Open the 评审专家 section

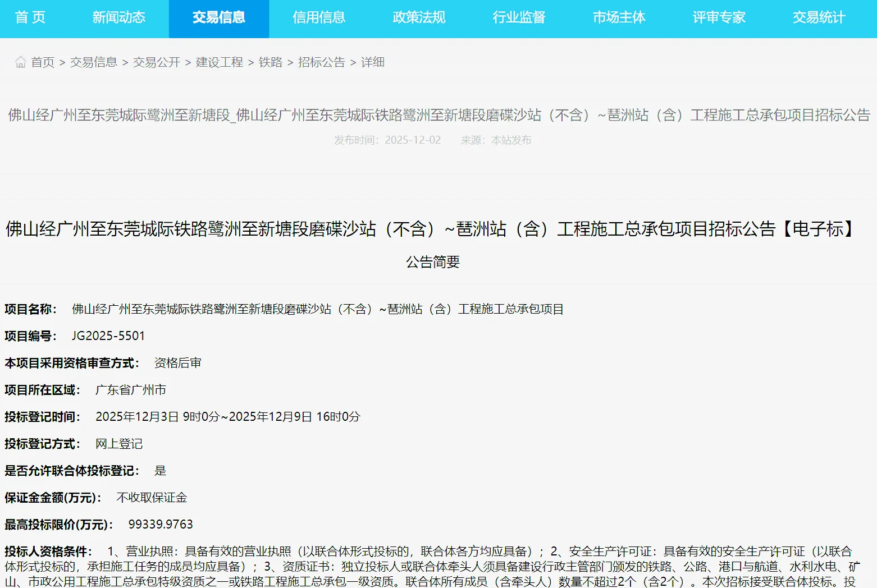pyautogui.click(x=718, y=17)
